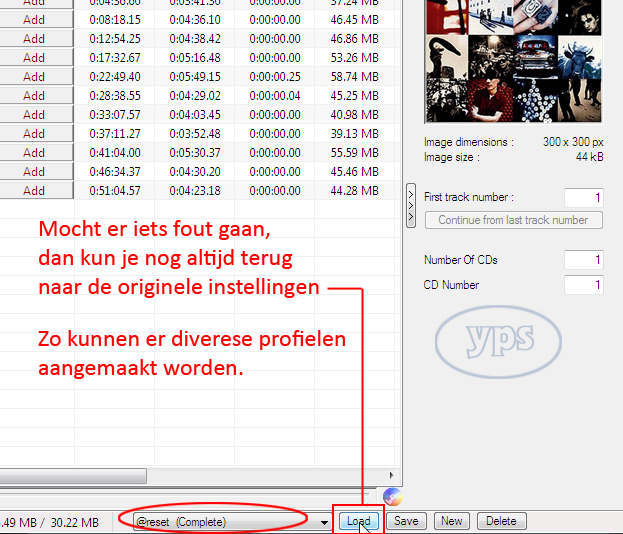Viewport: 623px width, 534px height.
Task: Click the horizontal scrollbar right arrow
Action: tap(391, 475)
